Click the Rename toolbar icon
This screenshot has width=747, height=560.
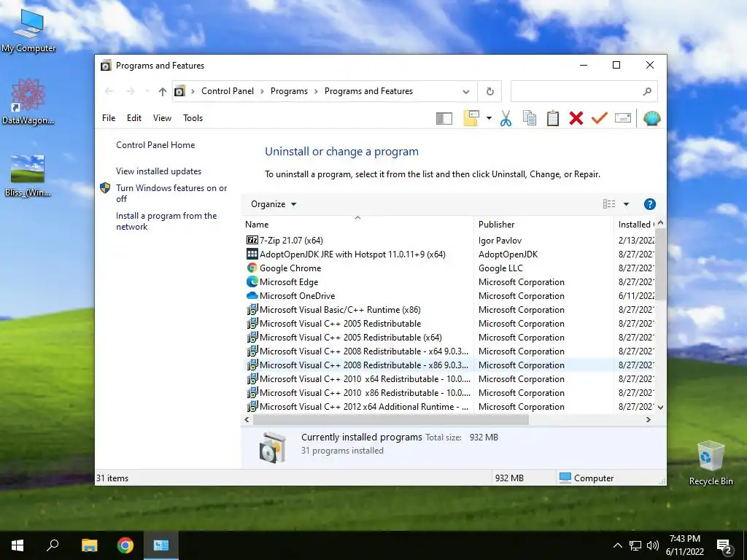click(x=623, y=118)
